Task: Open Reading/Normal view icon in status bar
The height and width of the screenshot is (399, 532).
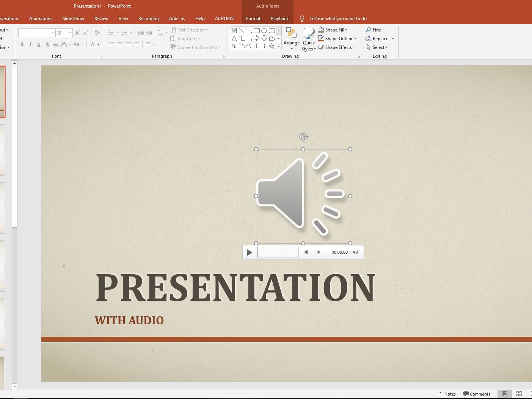Action: pos(505,394)
